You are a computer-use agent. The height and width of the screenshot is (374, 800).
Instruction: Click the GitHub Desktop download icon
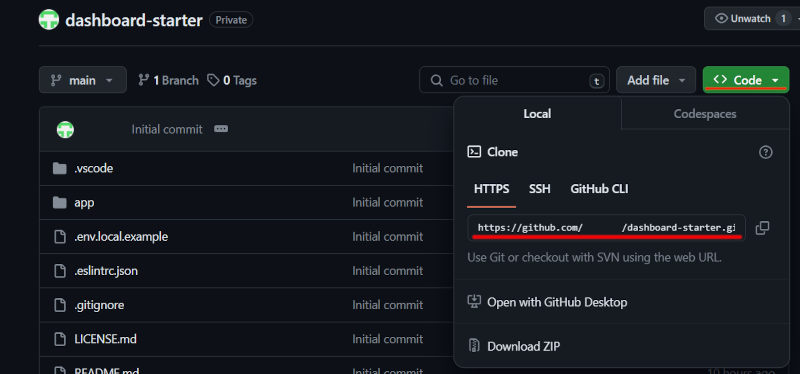pyautogui.click(x=474, y=302)
